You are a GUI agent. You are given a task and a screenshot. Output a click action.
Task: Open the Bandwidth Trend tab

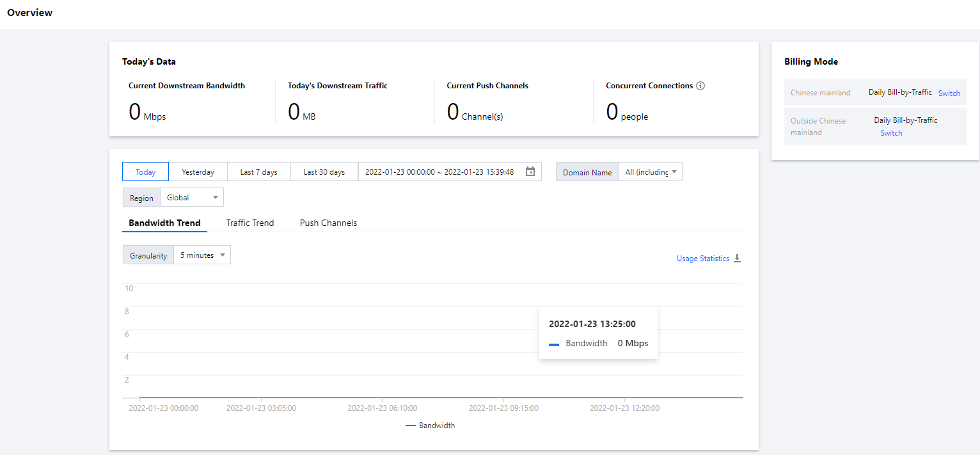click(x=164, y=223)
